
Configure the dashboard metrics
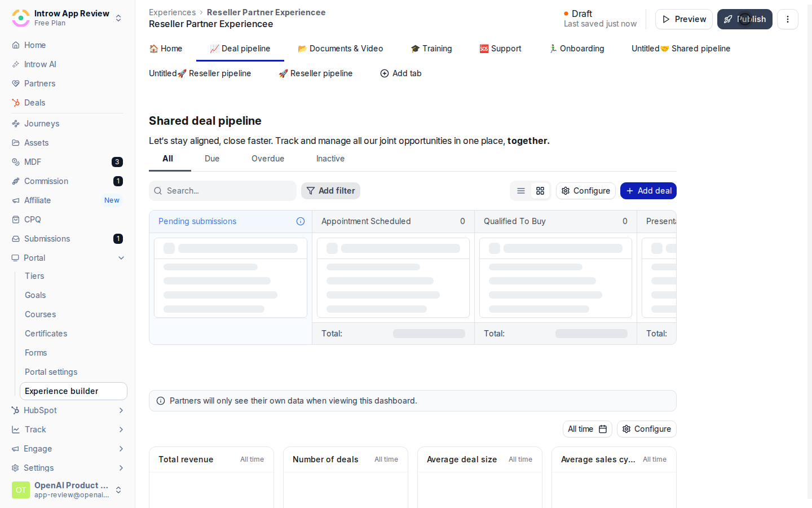point(647,429)
